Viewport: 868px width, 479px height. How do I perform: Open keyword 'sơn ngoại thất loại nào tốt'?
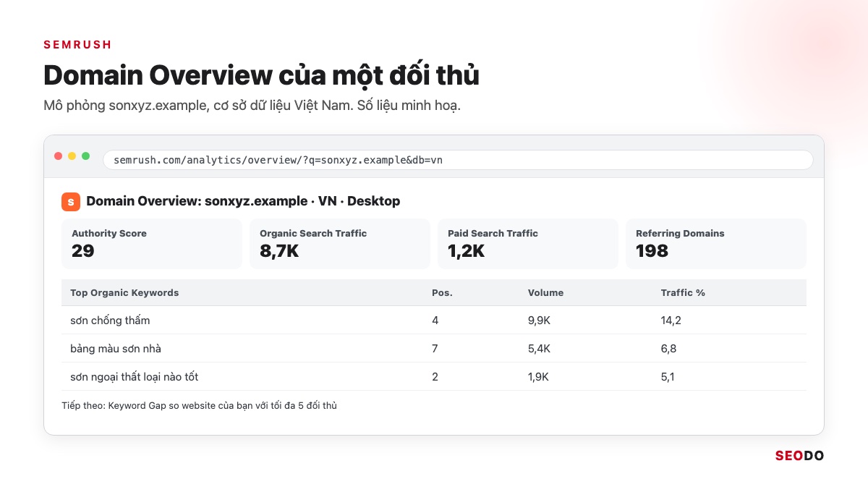pyautogui.click(x=134, y=377)
